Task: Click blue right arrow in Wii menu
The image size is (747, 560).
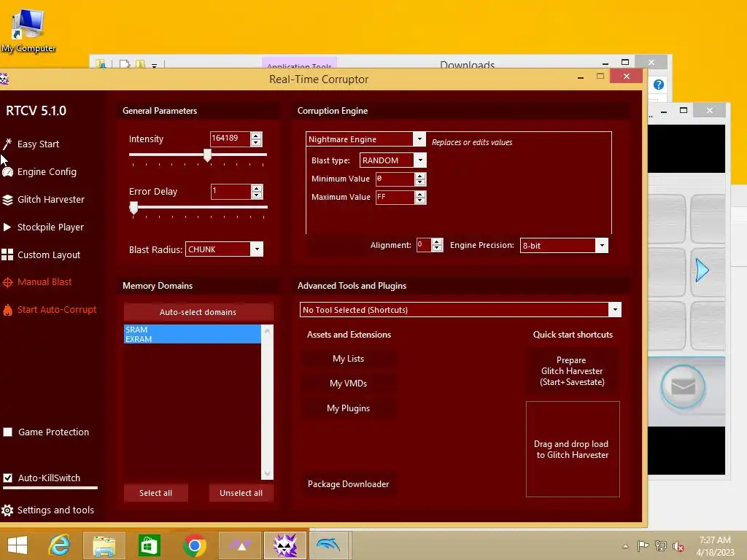Action: pos(702,271)
